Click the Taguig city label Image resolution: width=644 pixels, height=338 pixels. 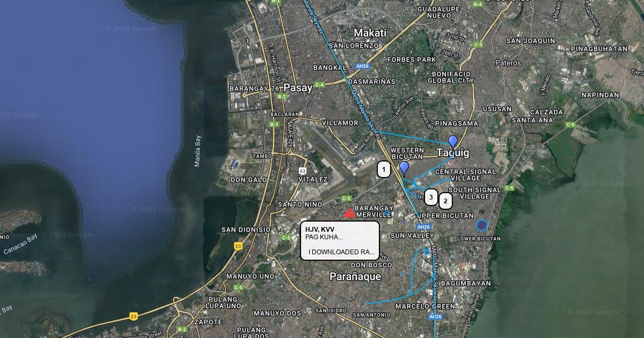pos(453,153)
